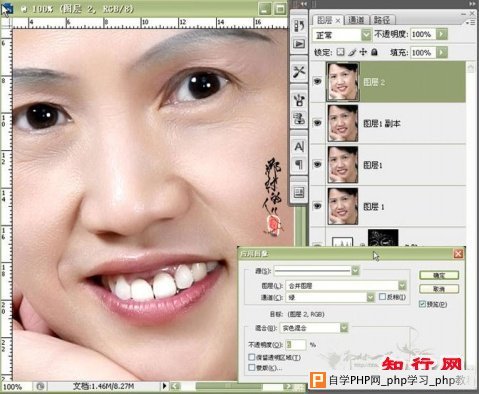Open the Layers panel options menu icon
Image resolution: width=479 pixels, height=394 pixels.
click(472, 23)
